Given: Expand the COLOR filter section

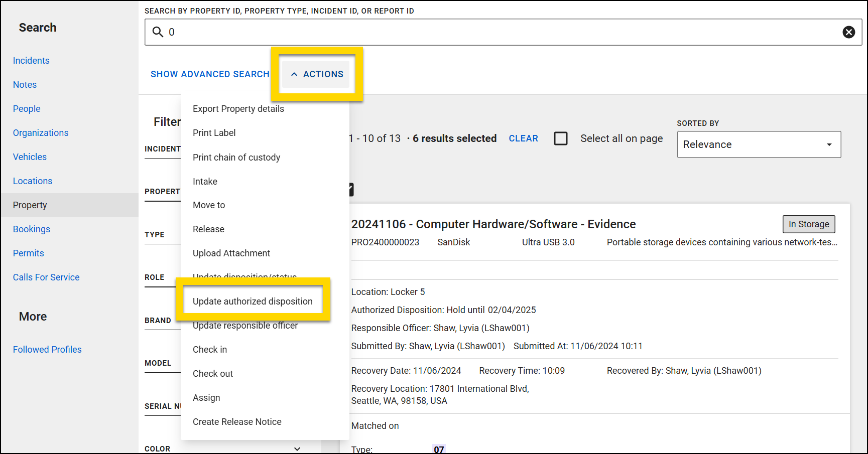Looking at the screenshot, I should (x=297, y=448).
